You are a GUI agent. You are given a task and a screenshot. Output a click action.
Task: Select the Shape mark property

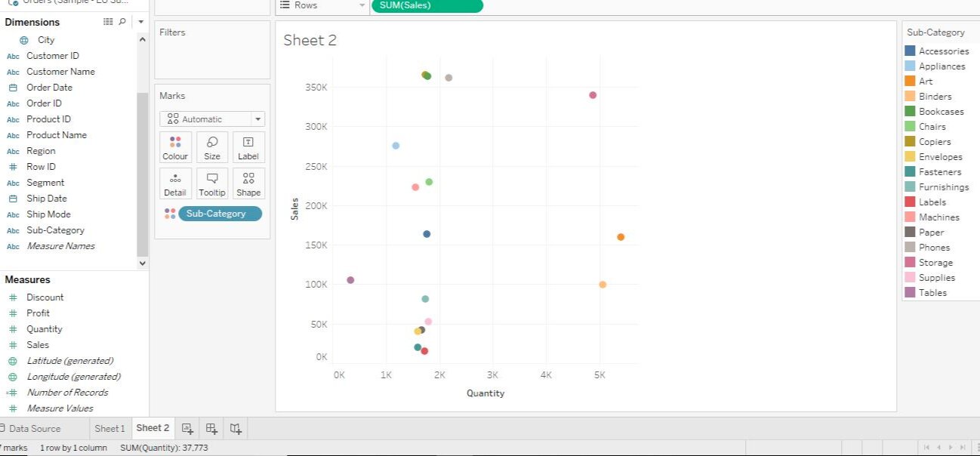click(248, 183)
